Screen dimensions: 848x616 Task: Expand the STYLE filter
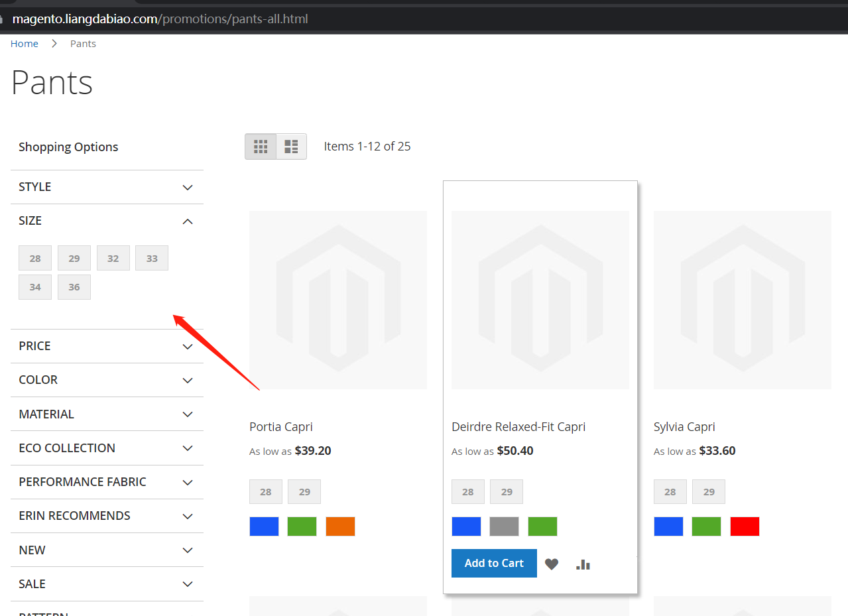107,187
